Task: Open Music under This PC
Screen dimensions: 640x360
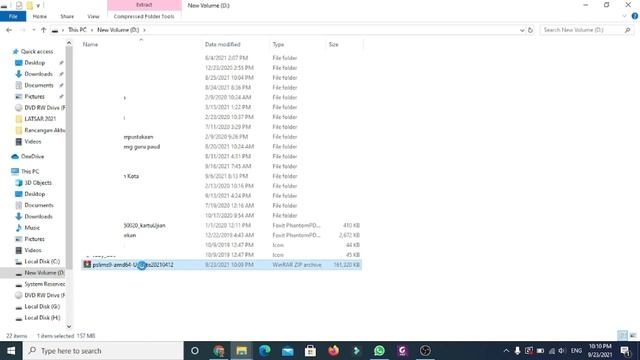Action: click(x=32, y=228)
